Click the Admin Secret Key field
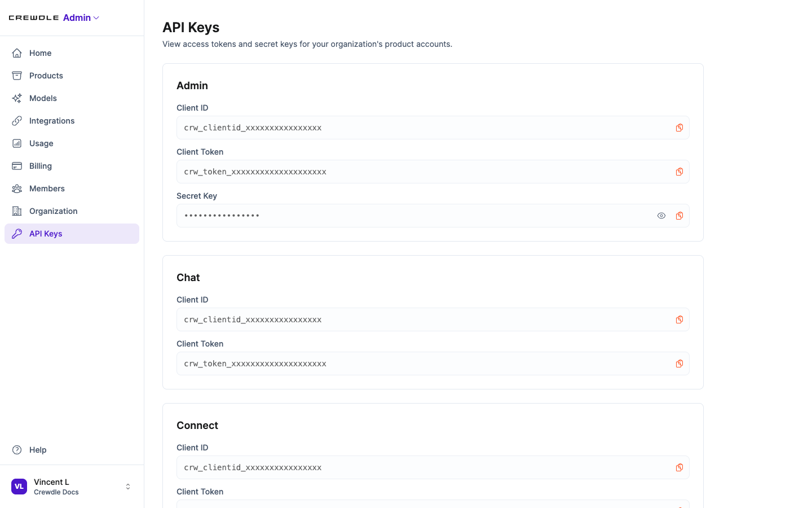The width and height of the screenshot is (812, 508). pyautogui.click(x=433, y=216)
